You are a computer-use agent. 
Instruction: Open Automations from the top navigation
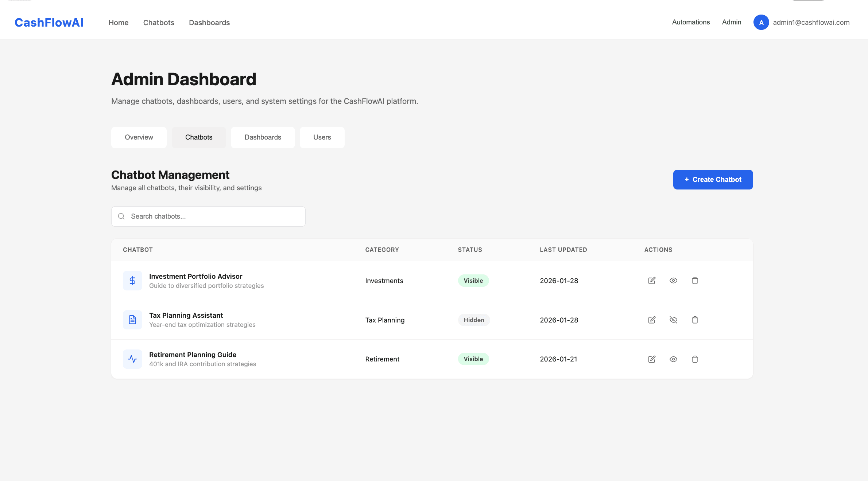(690, 22)
